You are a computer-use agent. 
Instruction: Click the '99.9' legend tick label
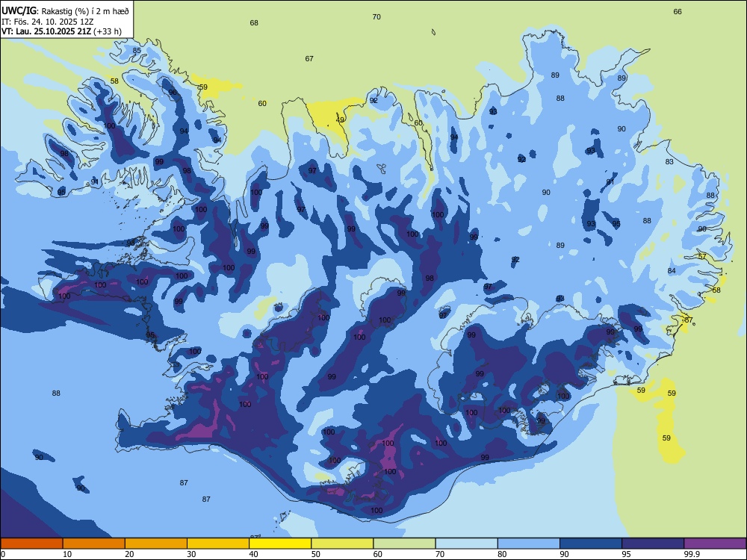(692, 554)
